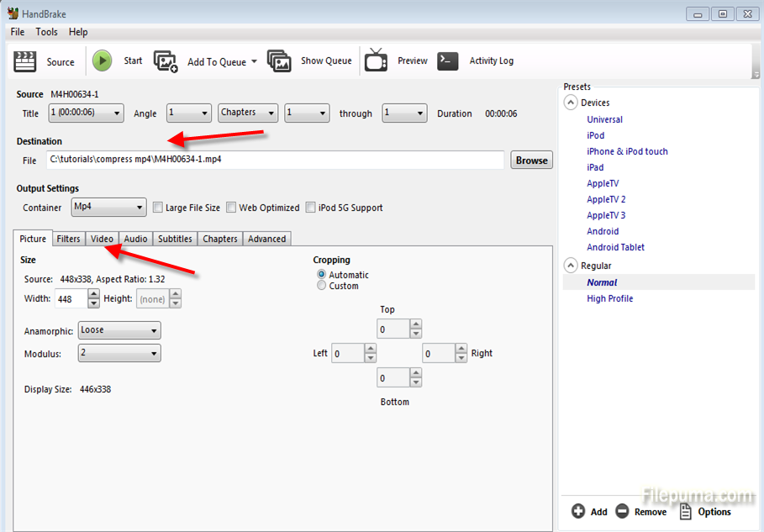Enable the Web Optimized checkbox
Image resolution: width=764 pixels, height=532 pixels.
[231, 208]
